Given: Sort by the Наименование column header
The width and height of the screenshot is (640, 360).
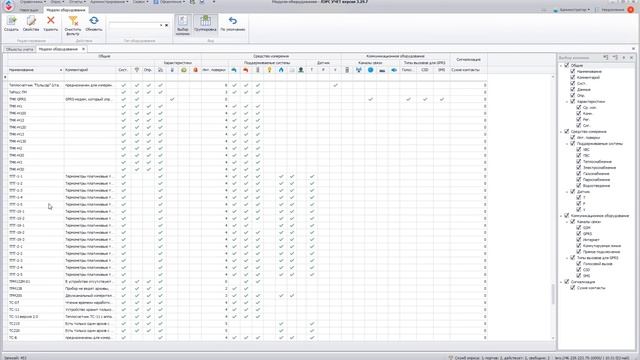Looking at the screenshot, I should [x=35, y=70].
